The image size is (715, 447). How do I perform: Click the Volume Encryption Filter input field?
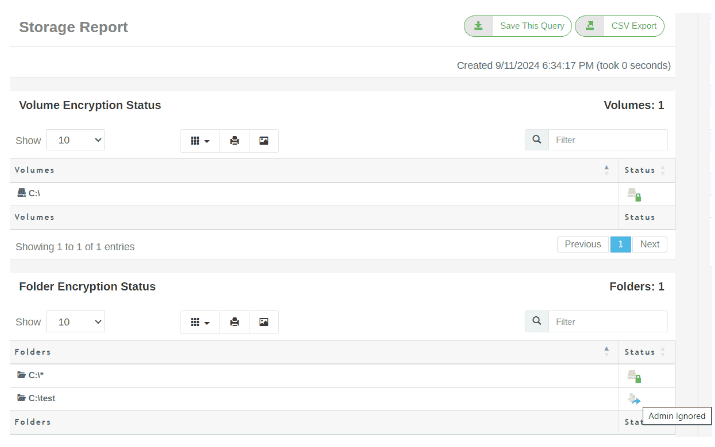[x=607, y=140]
